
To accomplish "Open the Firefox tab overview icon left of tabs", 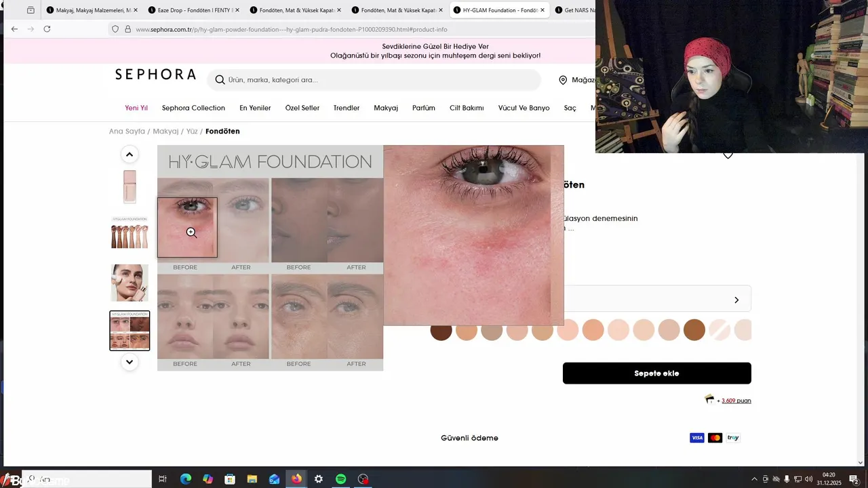I will [x=31, y=10].
